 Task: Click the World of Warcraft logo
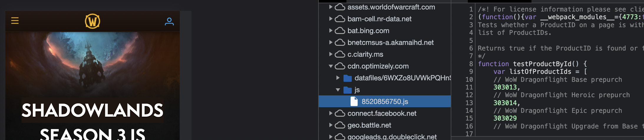(x=93, y=21)
